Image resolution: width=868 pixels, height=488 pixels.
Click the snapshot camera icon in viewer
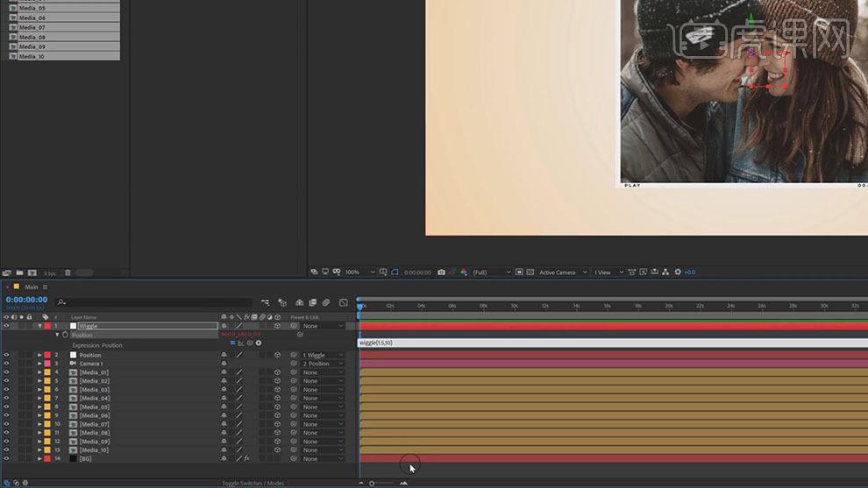coord(441,272)
